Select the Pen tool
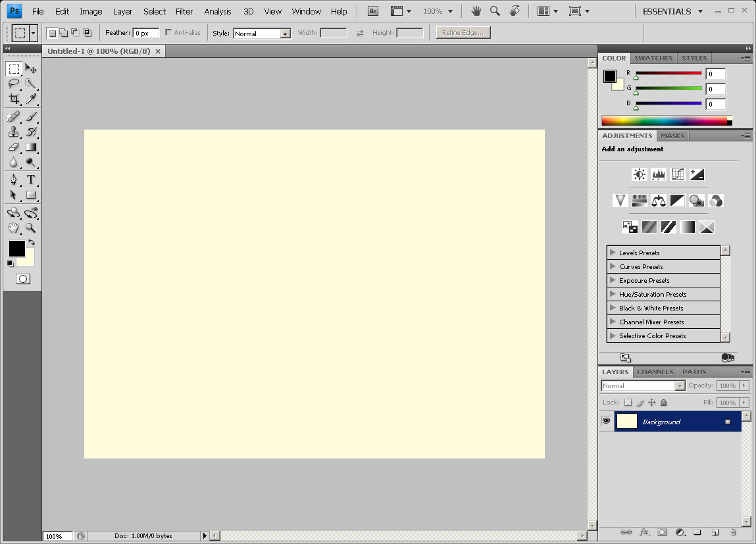Viewport: 756px width, 544px height. [14, 180]
